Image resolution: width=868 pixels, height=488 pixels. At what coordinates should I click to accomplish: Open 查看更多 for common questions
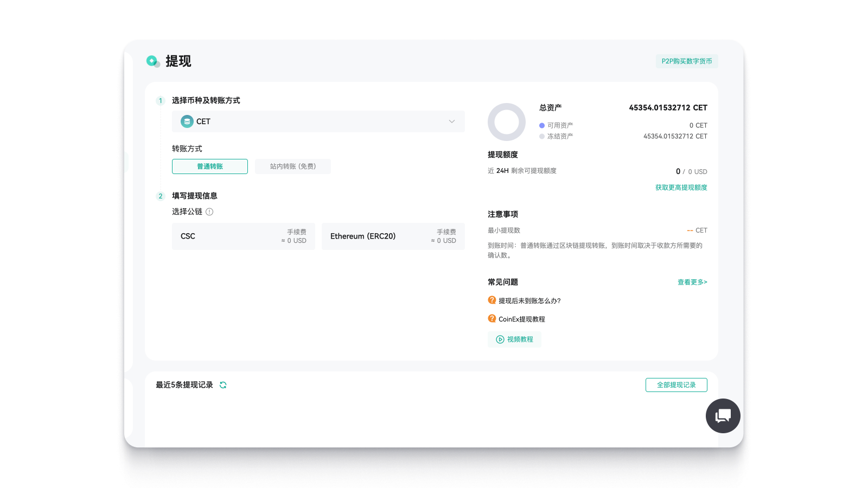click(x=692, y=282)
